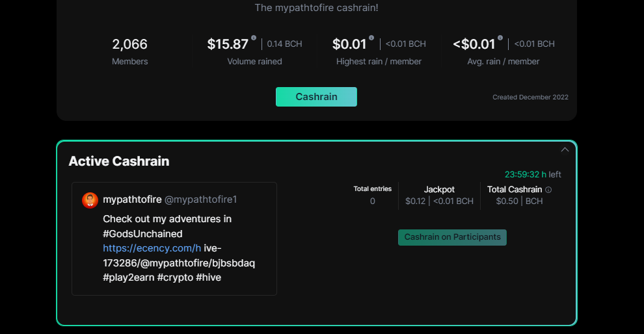Click info icon beside <$0.01 average rain
This screenshot has width=644, height=334.
[x=500, y=38]
